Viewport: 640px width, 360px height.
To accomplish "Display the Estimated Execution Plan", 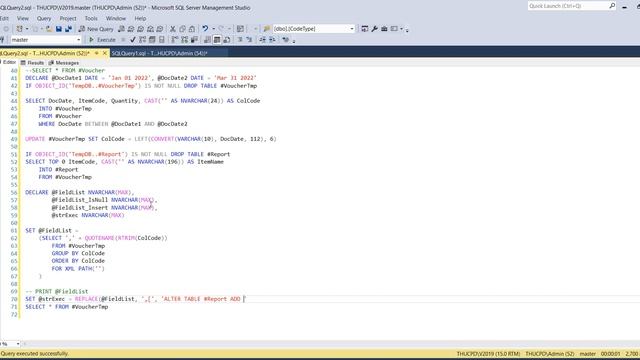I will 142,40.
